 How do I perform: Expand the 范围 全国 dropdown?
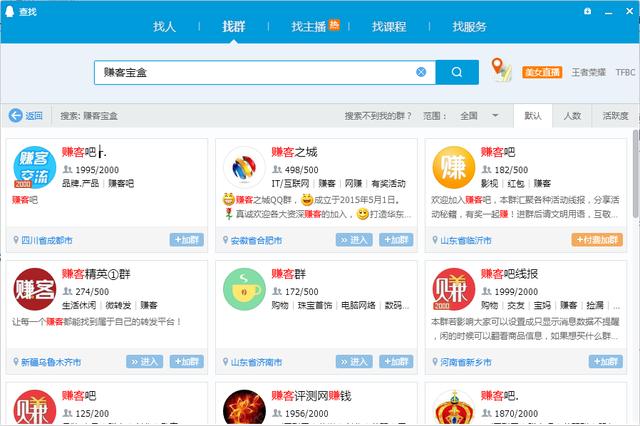pos(479,116)
